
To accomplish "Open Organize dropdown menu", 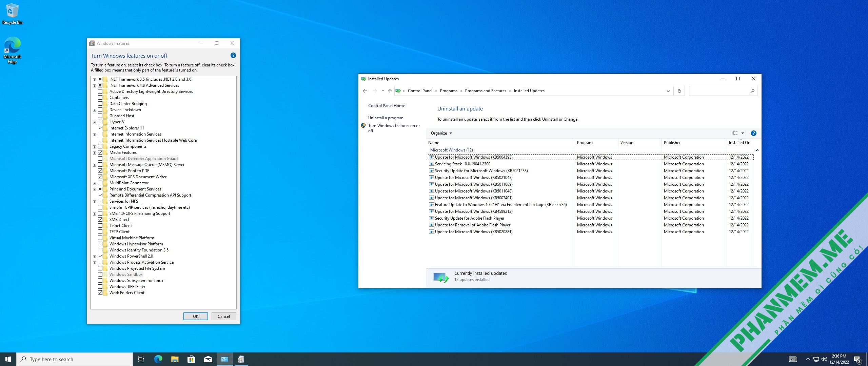I will 441,133.
